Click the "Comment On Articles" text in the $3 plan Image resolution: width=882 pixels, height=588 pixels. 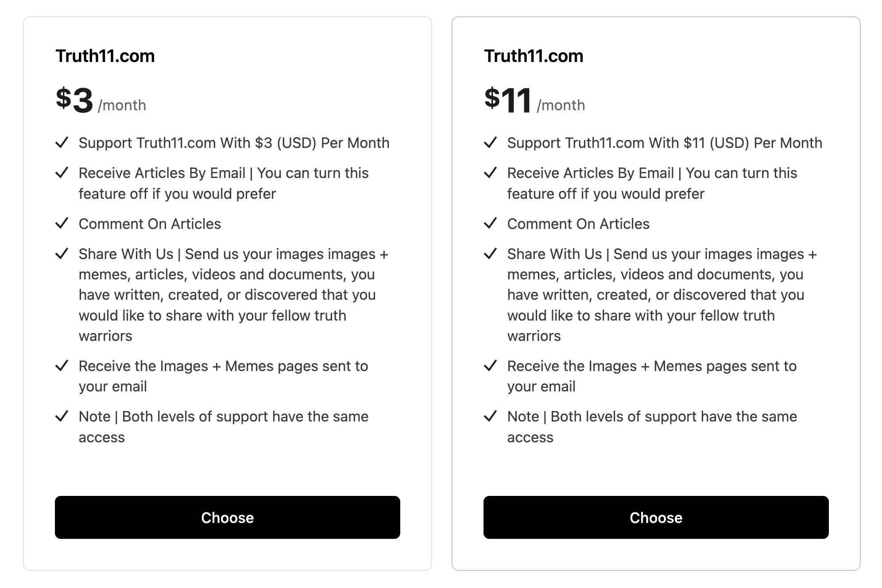150,224
